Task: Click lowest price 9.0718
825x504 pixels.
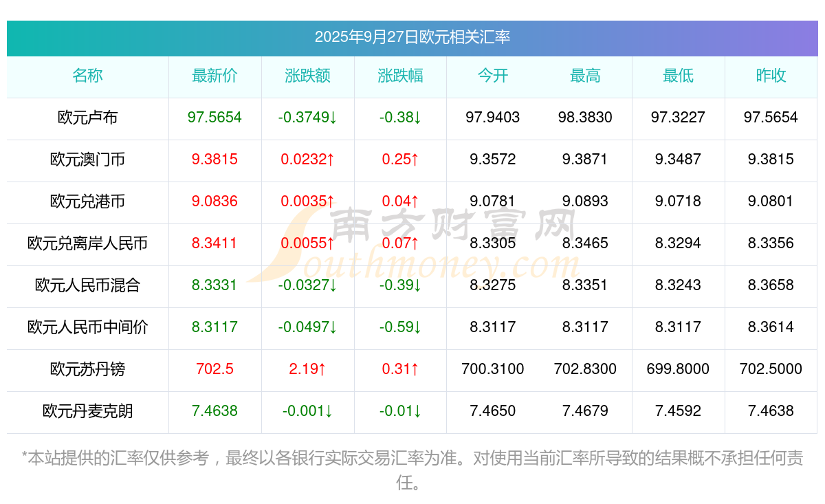Action: (x=678, y=201)
